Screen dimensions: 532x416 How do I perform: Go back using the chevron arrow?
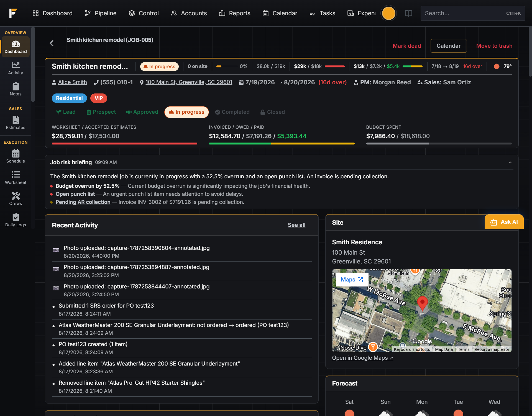click(52, 43)
